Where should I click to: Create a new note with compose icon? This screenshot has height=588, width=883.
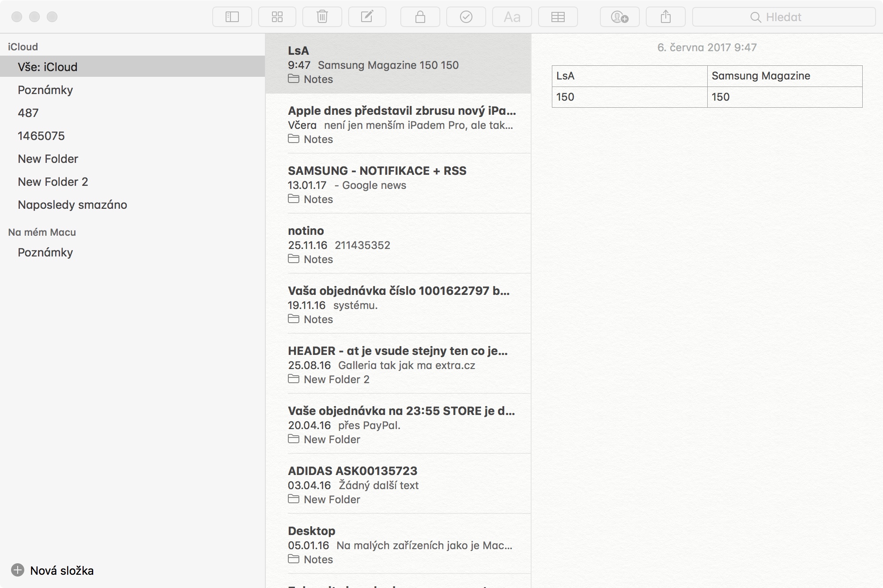(x=367, y=17)
